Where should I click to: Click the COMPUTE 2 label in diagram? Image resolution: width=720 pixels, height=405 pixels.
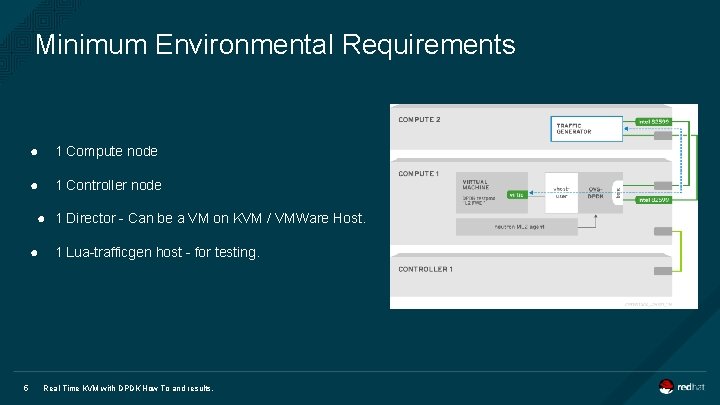(419, 119)
